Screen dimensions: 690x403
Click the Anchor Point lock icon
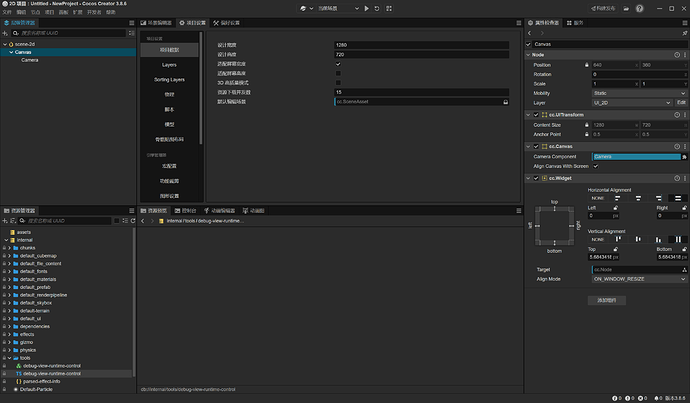point(587,134)
